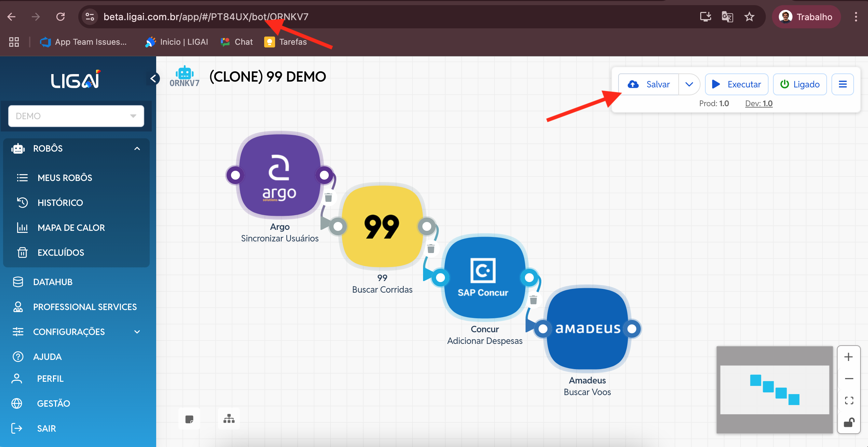
Task: Click the trash icon below SAP Concur connector
Action: pos(533,300)
